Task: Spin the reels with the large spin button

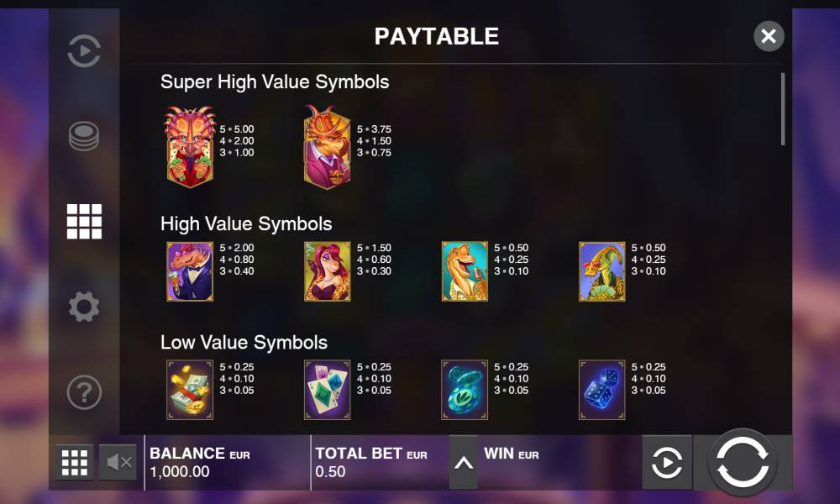Action: pos(742,462)
